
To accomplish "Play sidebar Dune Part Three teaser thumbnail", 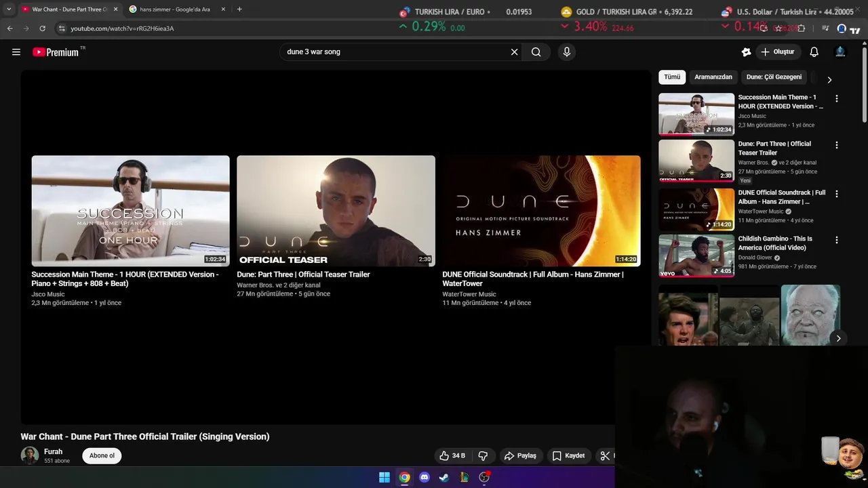I will (696, 161).
